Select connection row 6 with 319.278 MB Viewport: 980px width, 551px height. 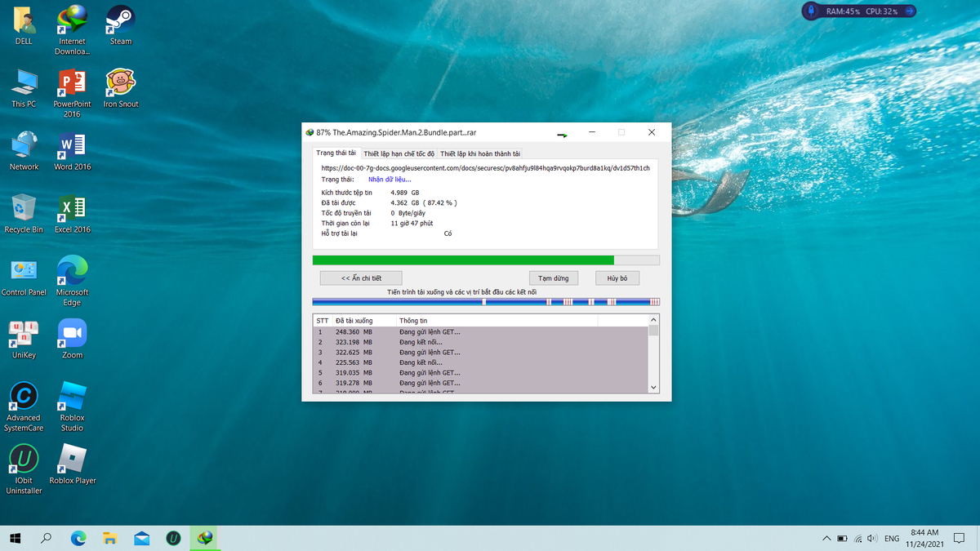click(481, 383)
